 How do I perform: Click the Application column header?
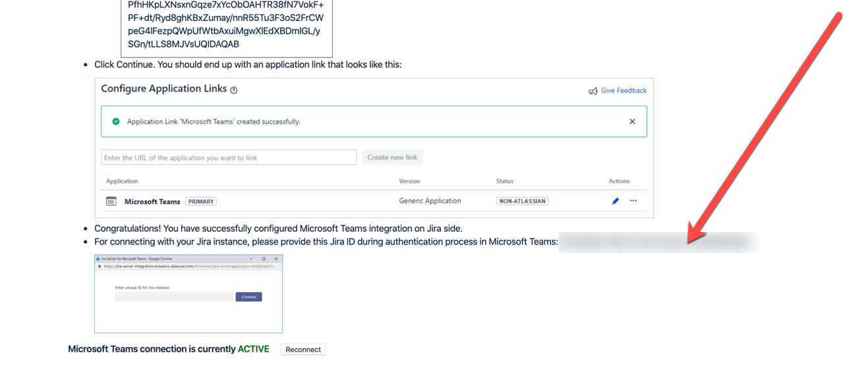coord(122,181)
